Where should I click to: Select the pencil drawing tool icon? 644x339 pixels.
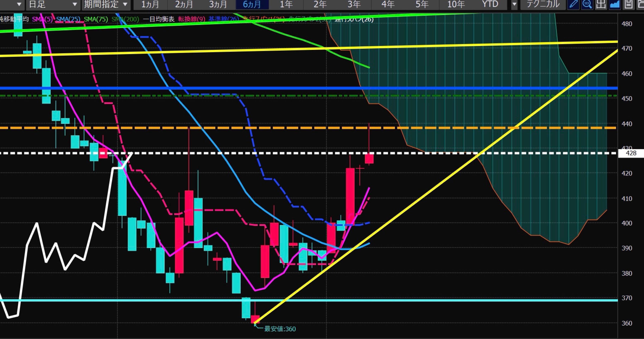click(573, 4)
